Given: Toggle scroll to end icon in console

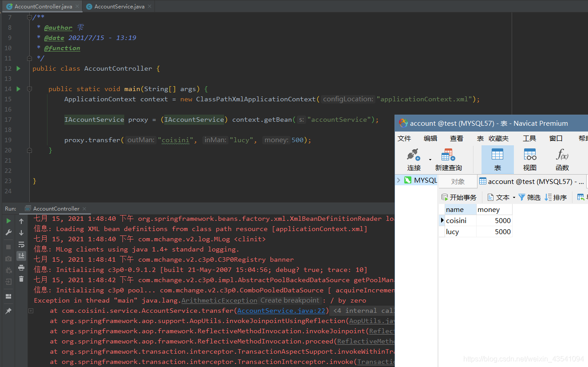Looking at the screenshot, I should coord(21,256).
